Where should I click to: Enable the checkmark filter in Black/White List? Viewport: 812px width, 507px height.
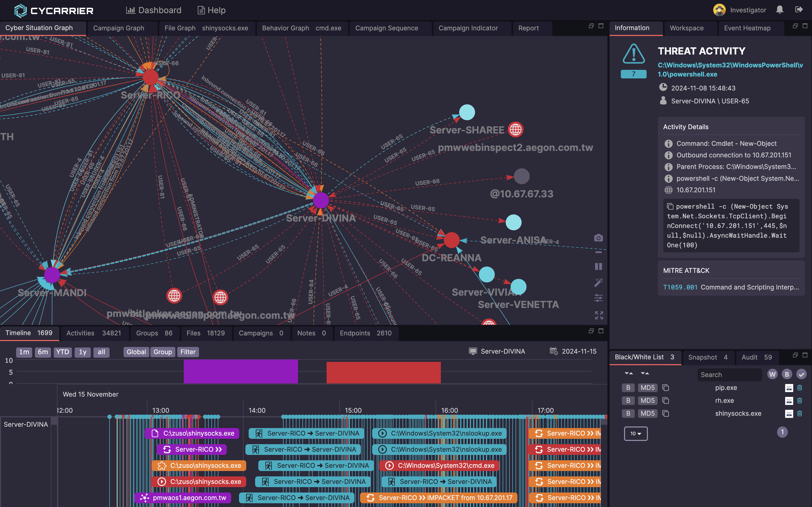(x=801, y=375)
